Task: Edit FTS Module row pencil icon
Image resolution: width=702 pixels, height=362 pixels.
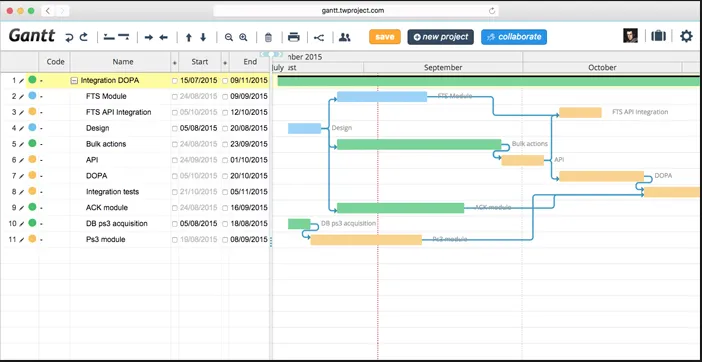Action: [21, 97]
